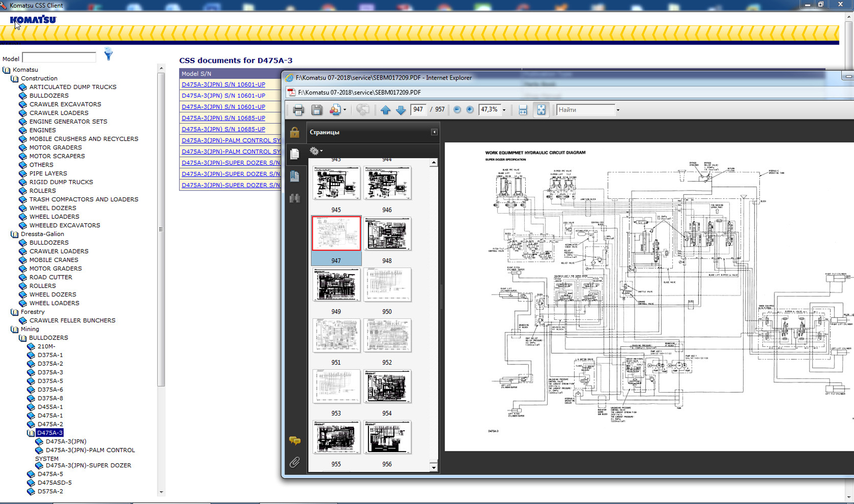Toggle fit full page view button
Viewport: 854px width, 504px height.
pyautogui.click(x=541, y=110)
